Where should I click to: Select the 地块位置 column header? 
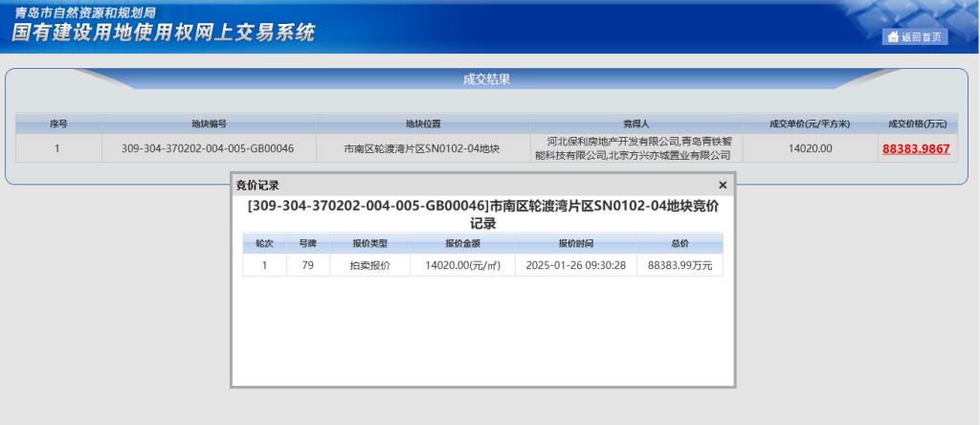[x=423, y=123]
